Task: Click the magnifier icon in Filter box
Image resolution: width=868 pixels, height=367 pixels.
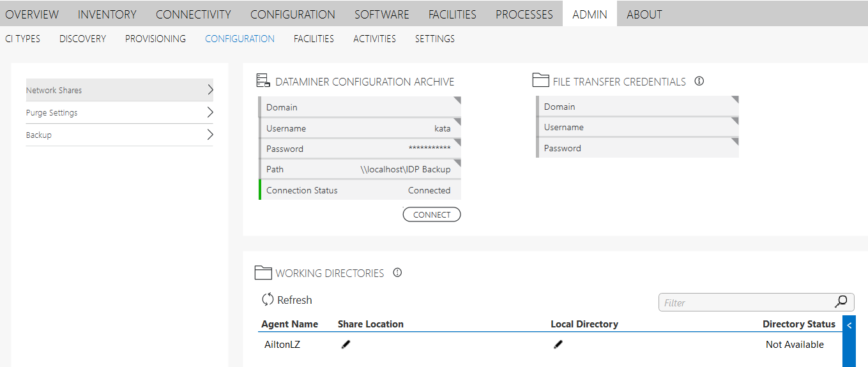Action: [841, 302]
